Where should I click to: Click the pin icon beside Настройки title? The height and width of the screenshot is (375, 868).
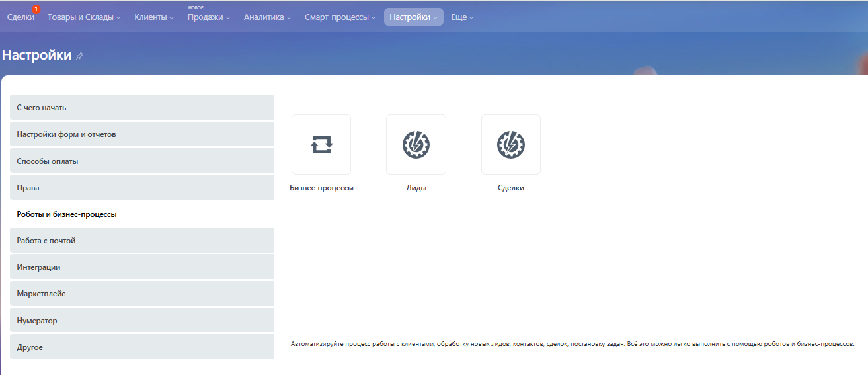[x=80, y=56]
